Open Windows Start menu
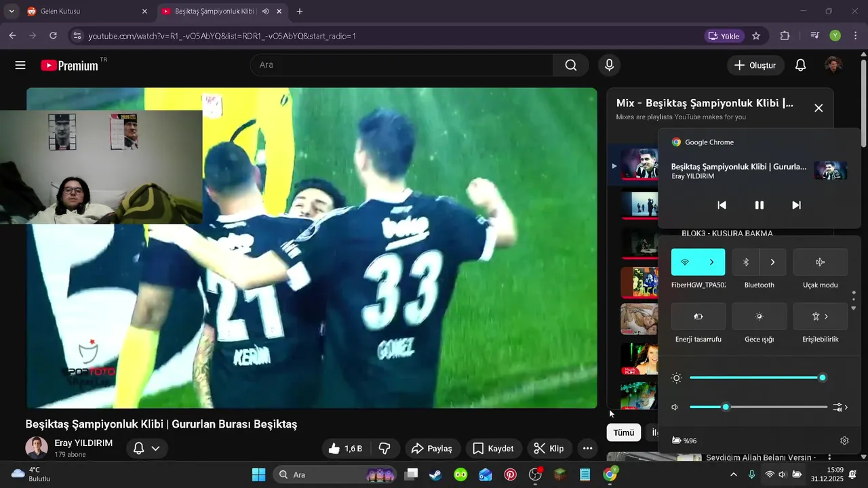 [x=258, y=474]
